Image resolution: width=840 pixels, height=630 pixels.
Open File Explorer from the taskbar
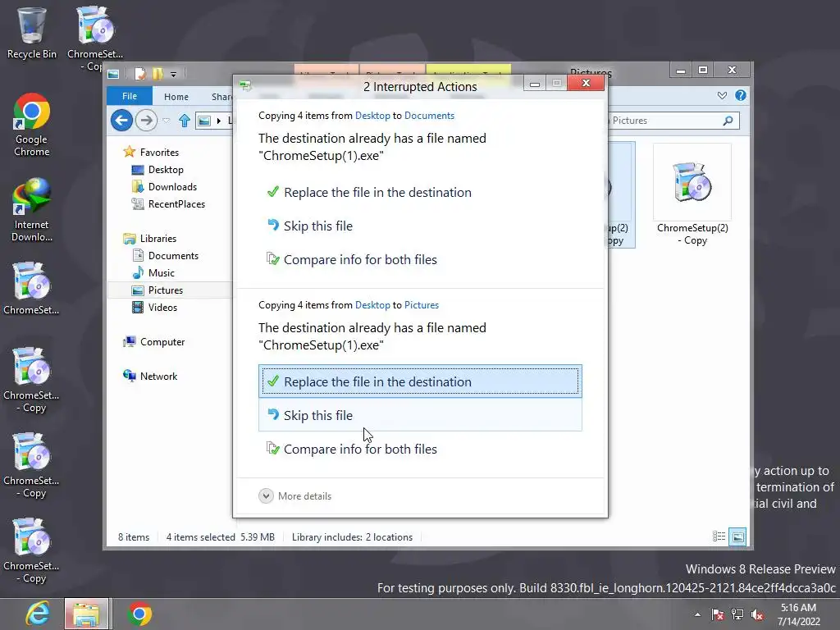tap(87, 614)
